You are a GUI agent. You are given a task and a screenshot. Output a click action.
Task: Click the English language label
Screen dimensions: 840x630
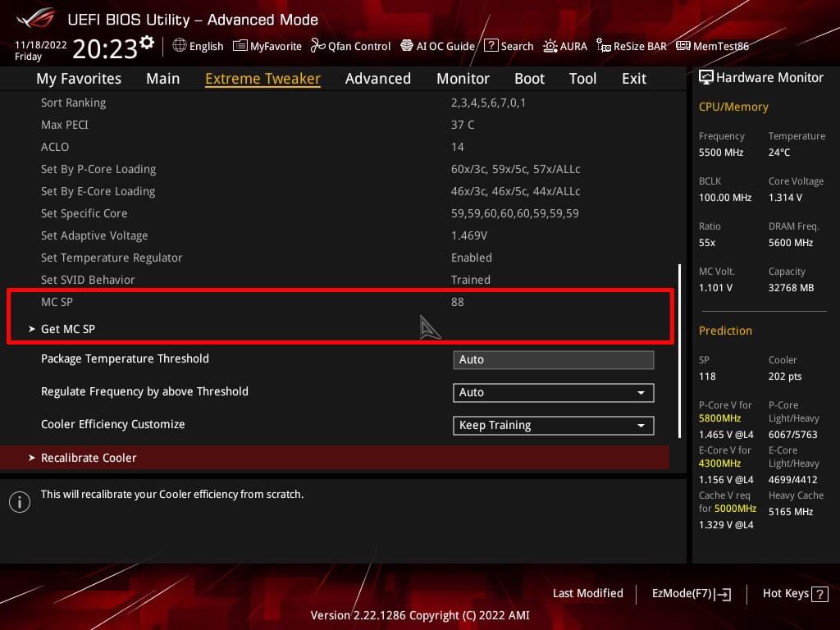pos(206,46)
